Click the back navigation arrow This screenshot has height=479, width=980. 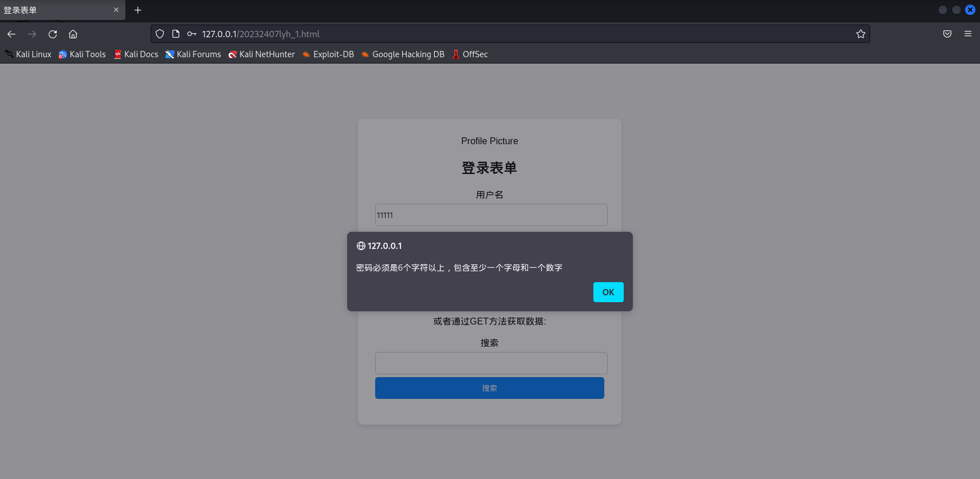[11, 34]
